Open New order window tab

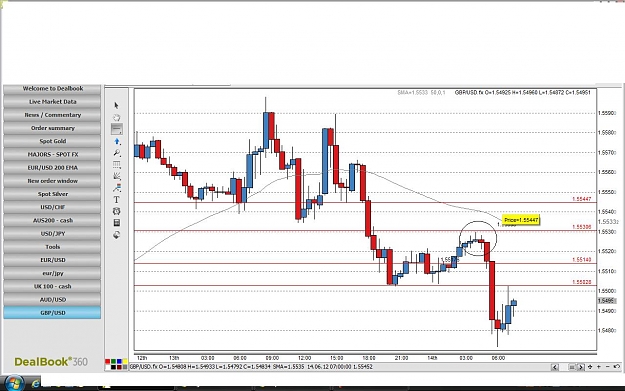coord(52,181)
